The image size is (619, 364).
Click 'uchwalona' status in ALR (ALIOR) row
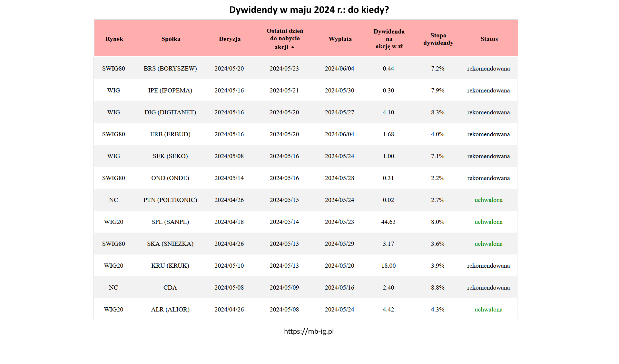point(488,310)
